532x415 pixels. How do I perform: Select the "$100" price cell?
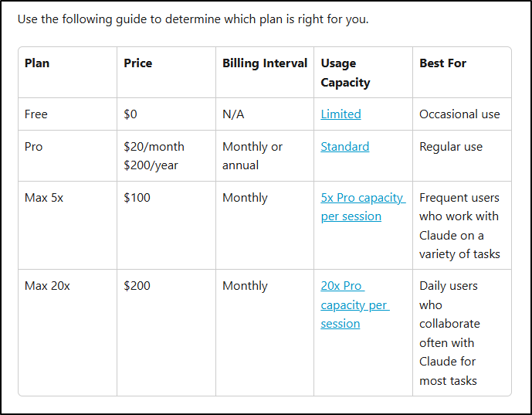tap(137, 198)
